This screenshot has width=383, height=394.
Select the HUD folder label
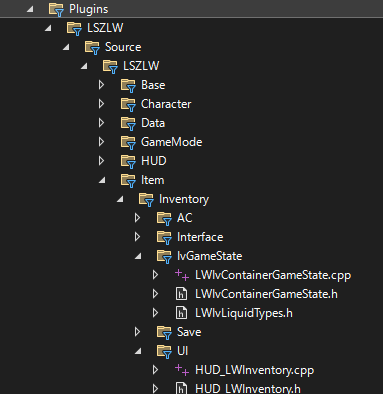tap(154, 161)
